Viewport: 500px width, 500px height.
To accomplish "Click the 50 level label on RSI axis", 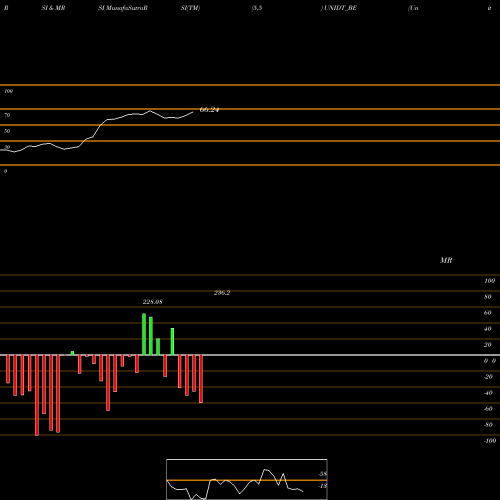I will point(7,131).
